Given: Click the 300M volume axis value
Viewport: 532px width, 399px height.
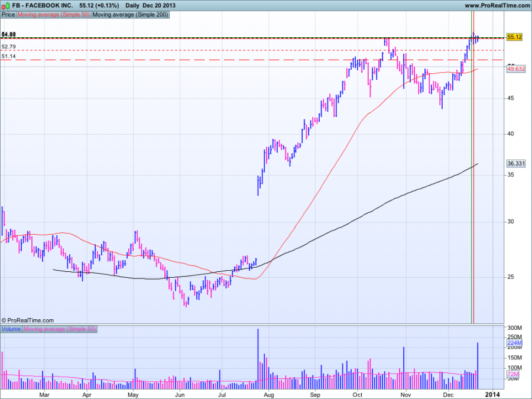Looking at the screenshot, I should click(x=514, y=327).
